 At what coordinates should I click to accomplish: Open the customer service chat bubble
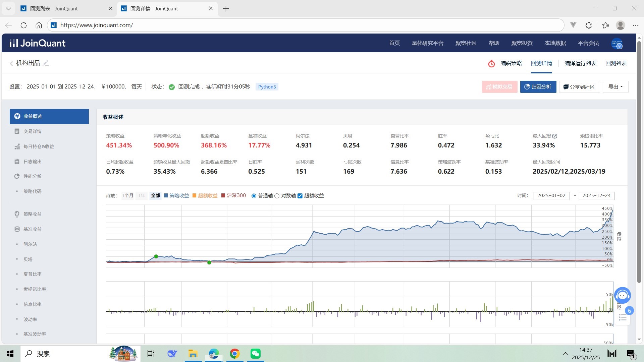pos(622,295)
